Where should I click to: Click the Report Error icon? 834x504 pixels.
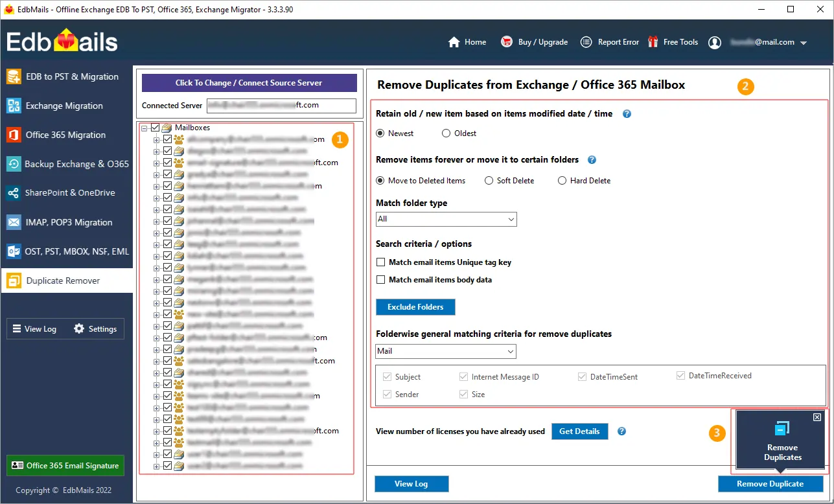click(586, 42)
